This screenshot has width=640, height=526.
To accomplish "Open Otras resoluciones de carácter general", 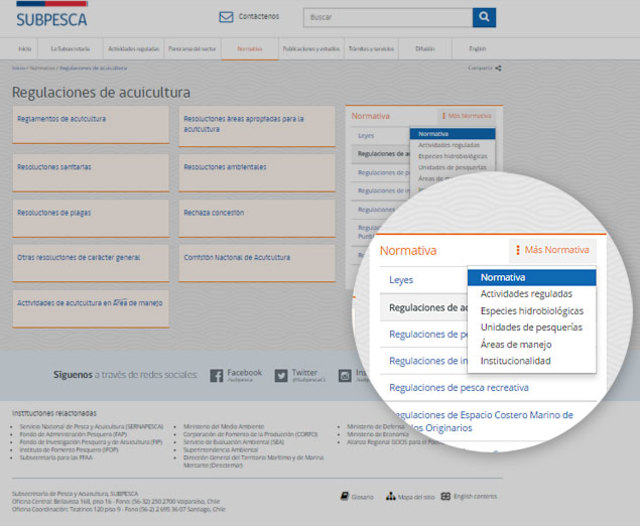I will 91,263.
